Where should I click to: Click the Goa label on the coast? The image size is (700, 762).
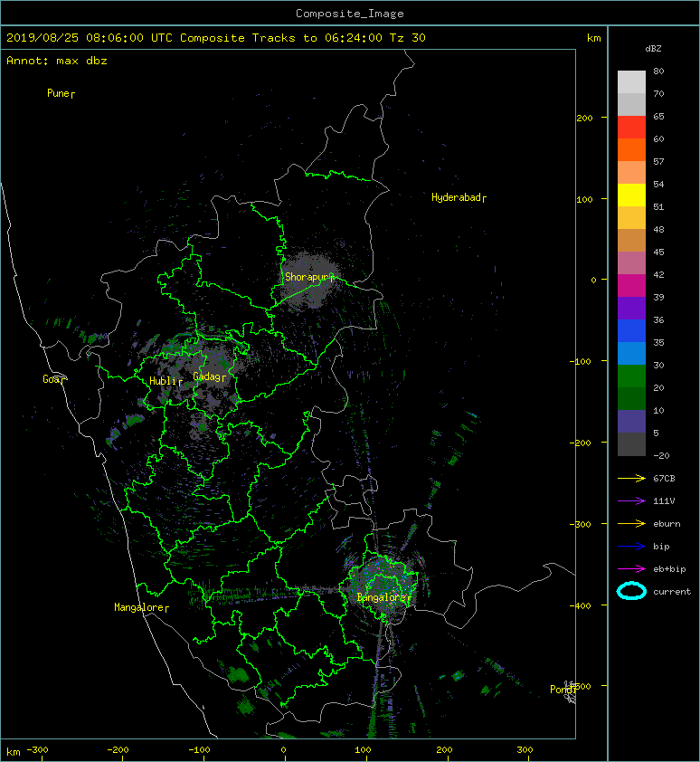click(51, 379)
